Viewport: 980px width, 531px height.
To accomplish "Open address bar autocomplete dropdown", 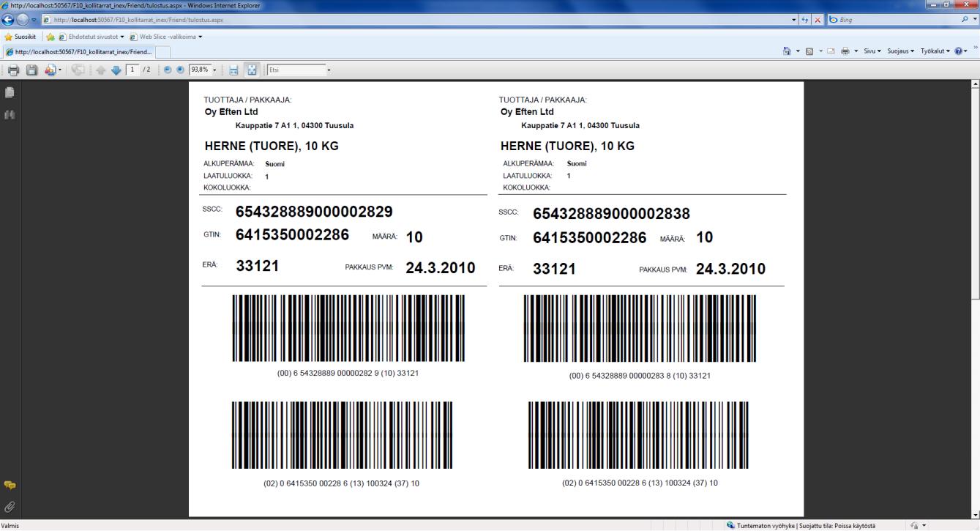I will [x=796, y=20].
